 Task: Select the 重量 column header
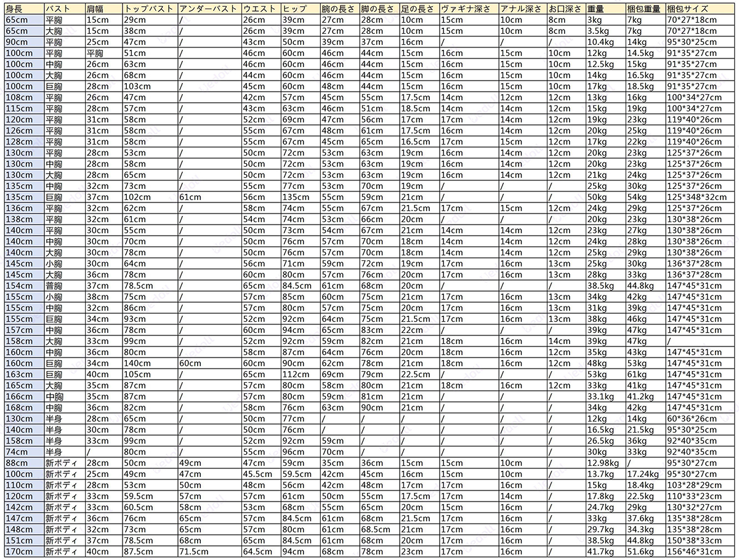coord(605,9)
